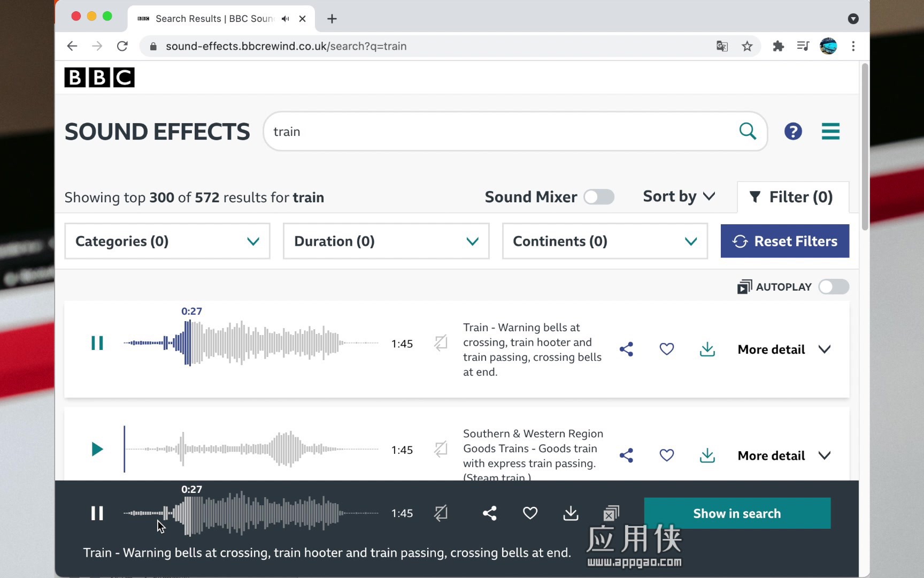
Task: Expand More detail for Goods Trains
Action: pos(784,455)
